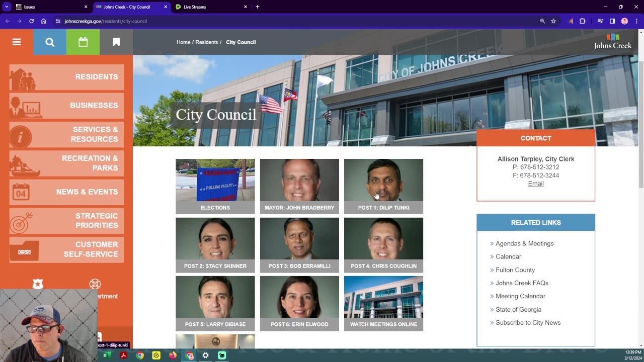Open the Recreation & Parks sidebar menu

66,163
